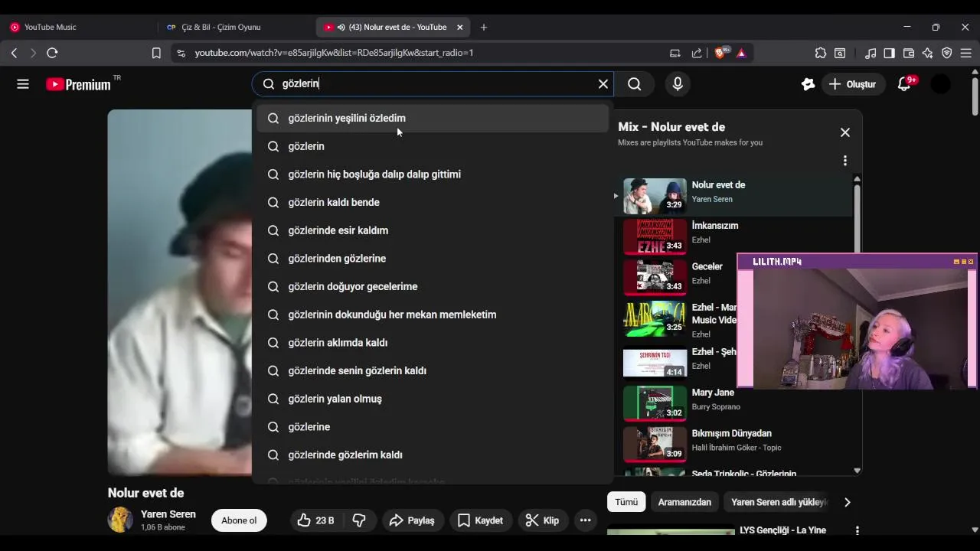Click the URL address bar
This screenshot has width=980, height=551.
coord(421,53)
